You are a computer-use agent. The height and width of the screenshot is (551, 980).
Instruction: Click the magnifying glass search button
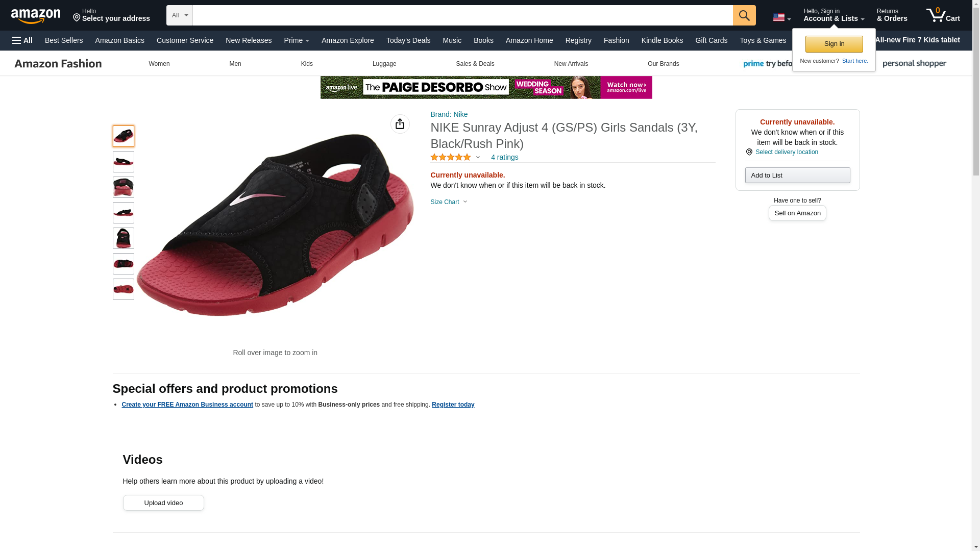click(744, 15)
